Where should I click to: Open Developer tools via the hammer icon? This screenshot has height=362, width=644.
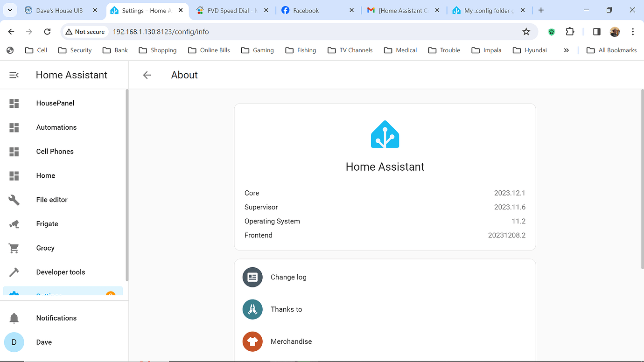click(x=14, y=272)
